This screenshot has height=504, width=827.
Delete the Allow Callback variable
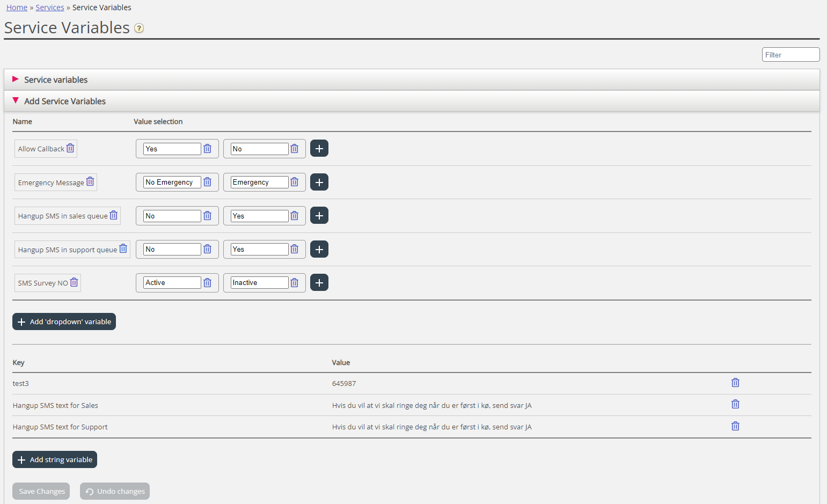(70, 148)
